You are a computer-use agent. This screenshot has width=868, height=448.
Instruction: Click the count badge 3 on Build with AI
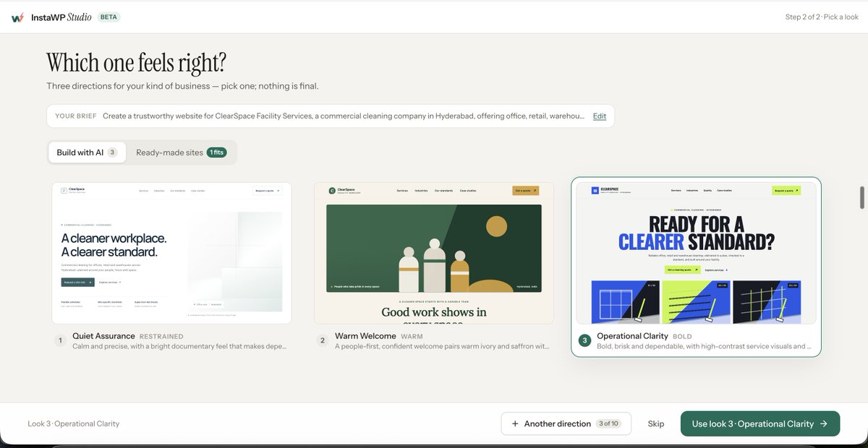(x=112, y=152)
